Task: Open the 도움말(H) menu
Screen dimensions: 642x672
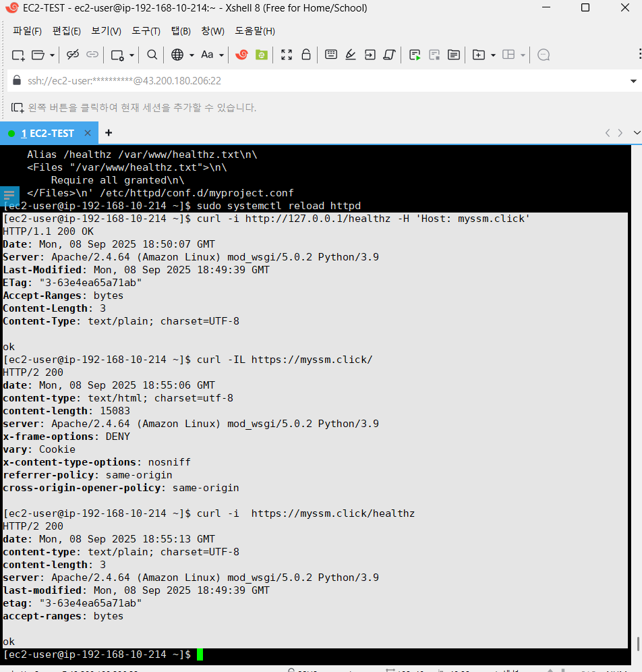Action: [255, 31]
